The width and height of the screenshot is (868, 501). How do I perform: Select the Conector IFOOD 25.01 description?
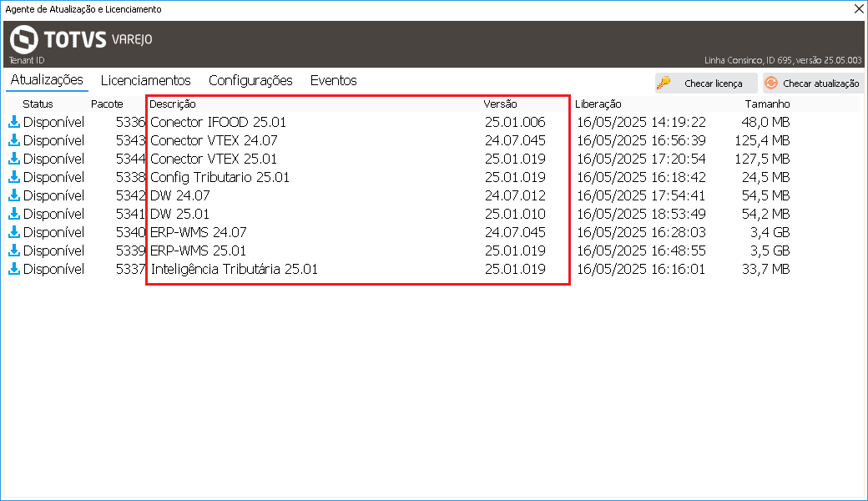point(218,122)
